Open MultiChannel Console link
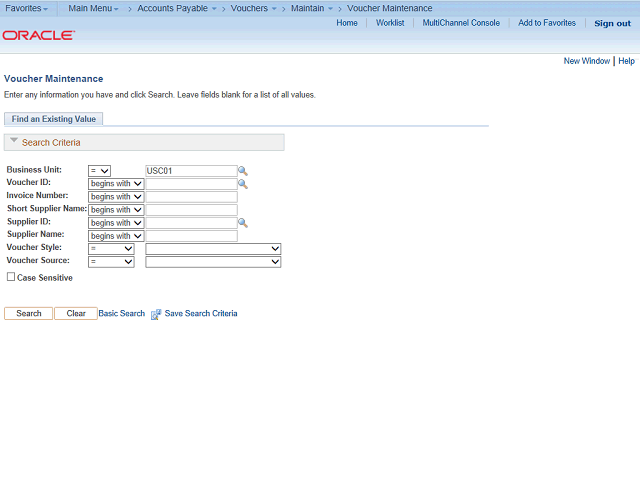This screenshot has height=480, width=640. coord(461,23)
